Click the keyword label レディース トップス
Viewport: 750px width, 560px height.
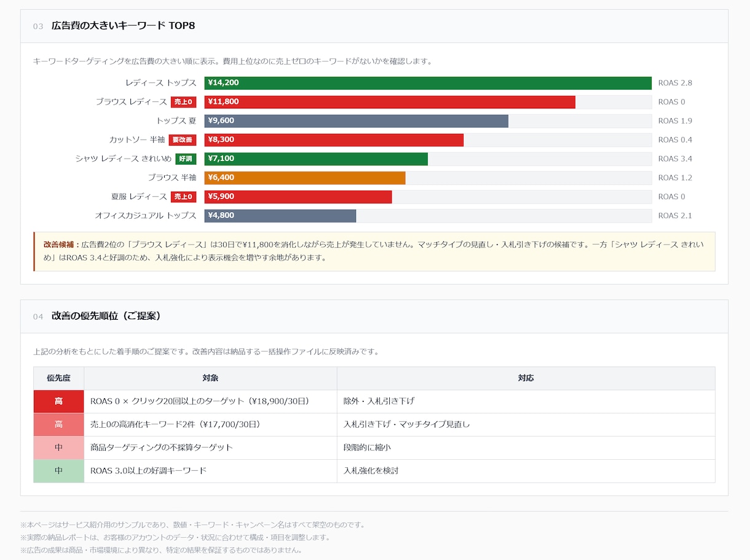(160, 83)
